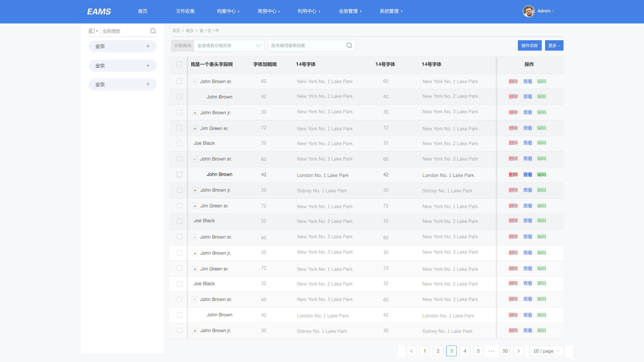Go to next page arrow in pagination
Viewport: 644px width, 362px height.
[x=519, y=351]
